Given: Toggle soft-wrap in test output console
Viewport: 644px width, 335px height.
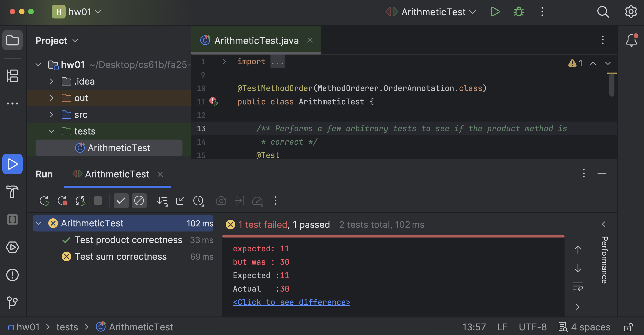Looking at the screenshot, I should click(x=578, y=286).
